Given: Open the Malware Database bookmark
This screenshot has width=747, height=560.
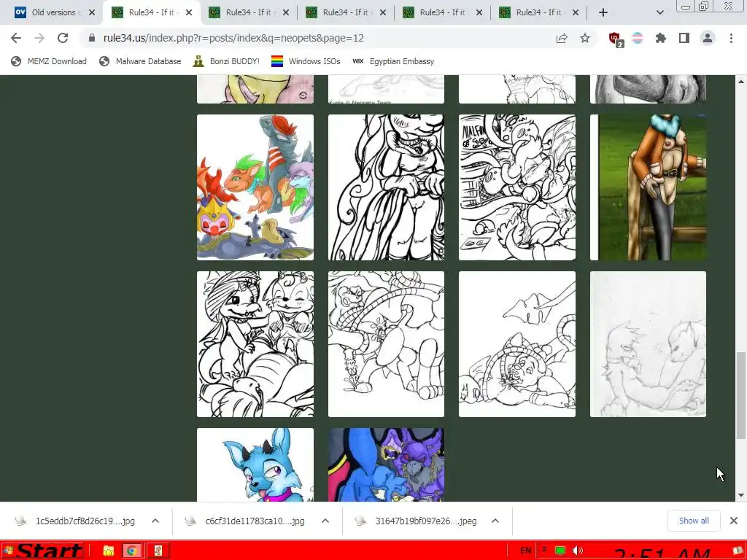Looking at the screenshot, I should tap(141, 61).
